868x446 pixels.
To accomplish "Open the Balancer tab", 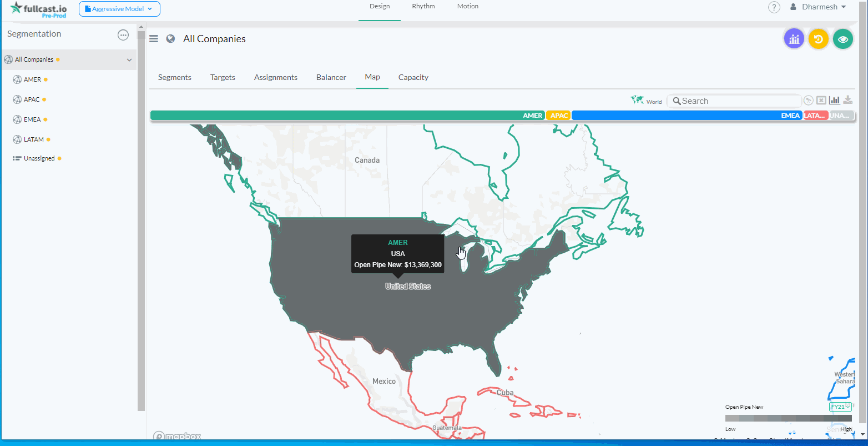I will pyautogui.click(x=331, y=77).
